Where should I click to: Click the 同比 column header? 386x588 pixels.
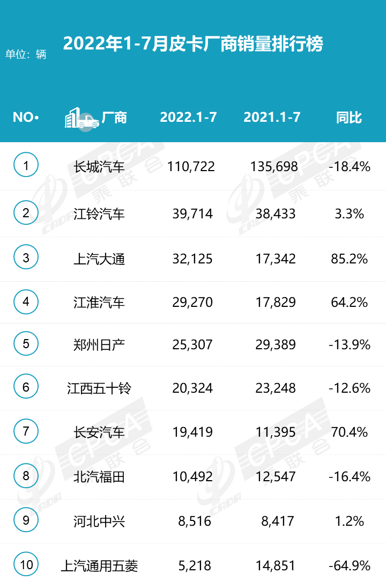pos(349,117)
